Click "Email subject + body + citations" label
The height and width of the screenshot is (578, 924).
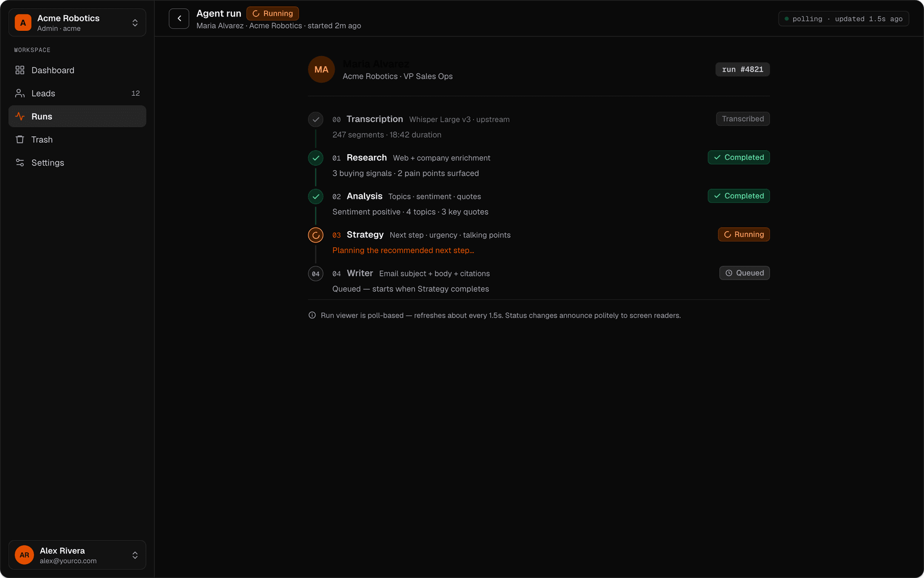coord(434,273)
